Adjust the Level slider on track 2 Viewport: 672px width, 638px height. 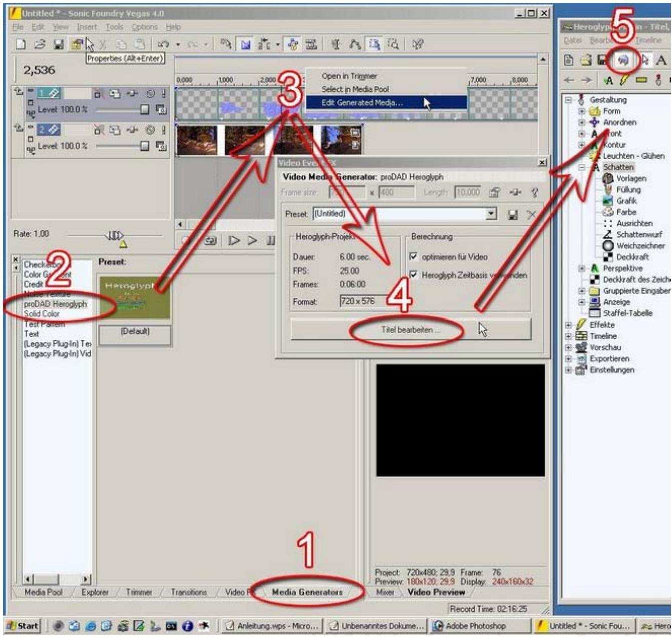tap(144, 146)
